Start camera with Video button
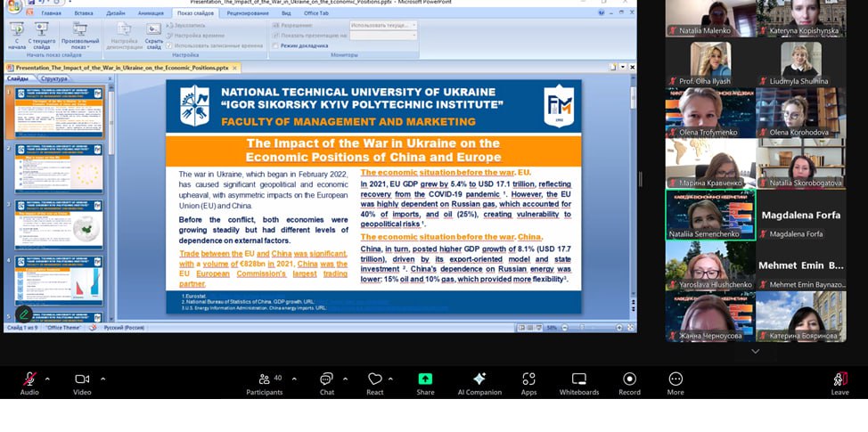Screen dimensions: 868x432 pyautogui.click(x=82, y=383)
